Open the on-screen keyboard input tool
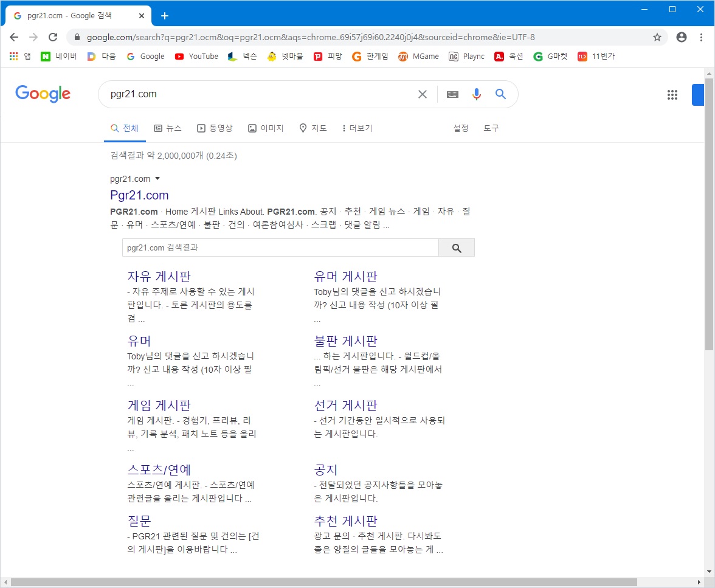The image size is (715, 588). pos(452,94)
